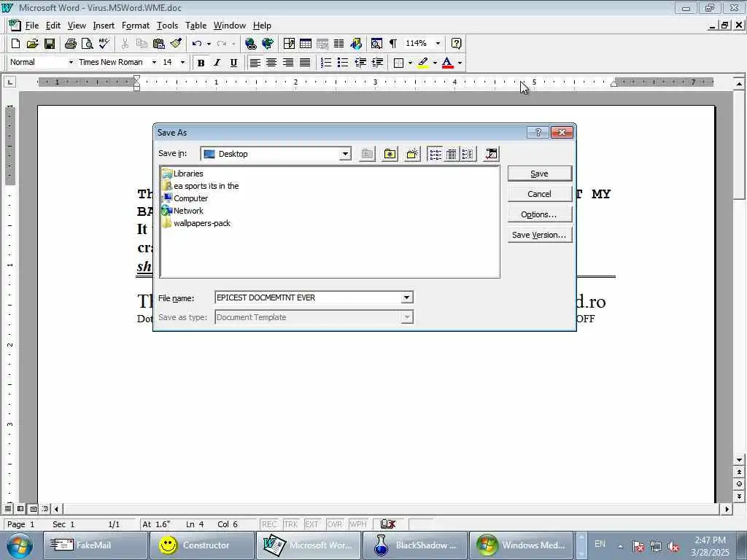
Task: Click the Options... button
Action: (x=540, y=214)
